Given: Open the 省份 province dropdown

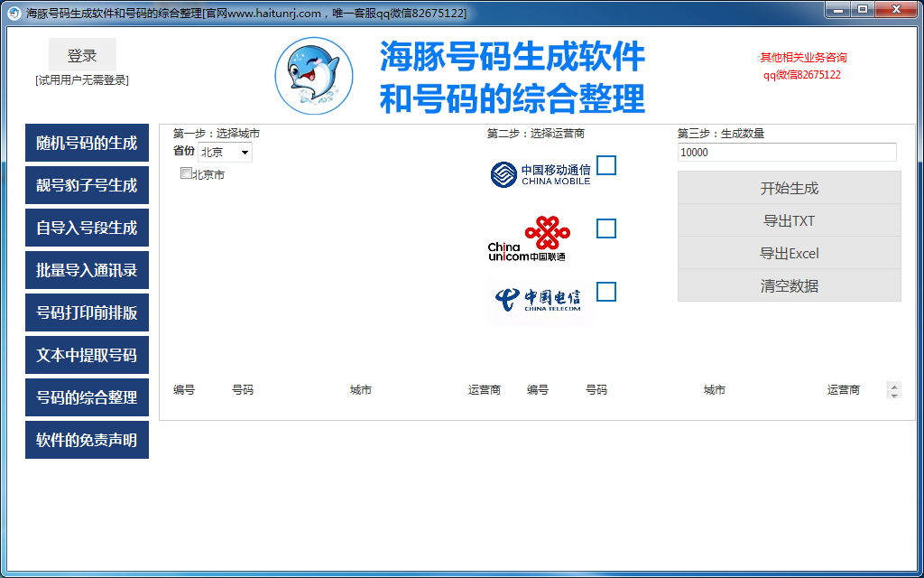Looking at the screenshot, I should coord(225,152).
